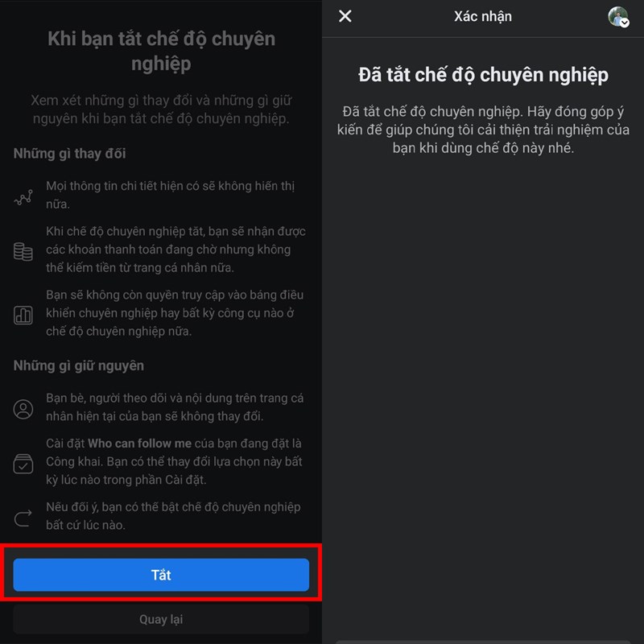Image resolution: width=644 pixels, height=644 pixels.
Task: Click the person profile circle icon
Action: coord(23,409)
